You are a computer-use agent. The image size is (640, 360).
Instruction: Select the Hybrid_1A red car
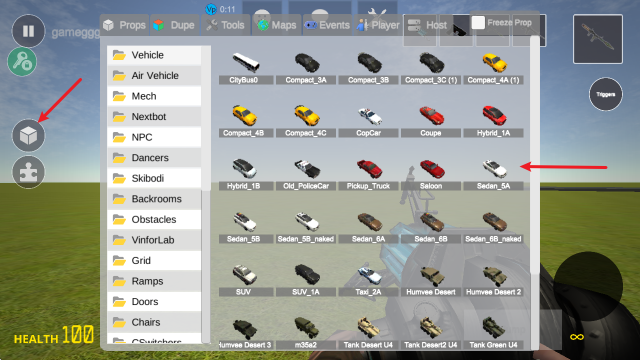493,121
